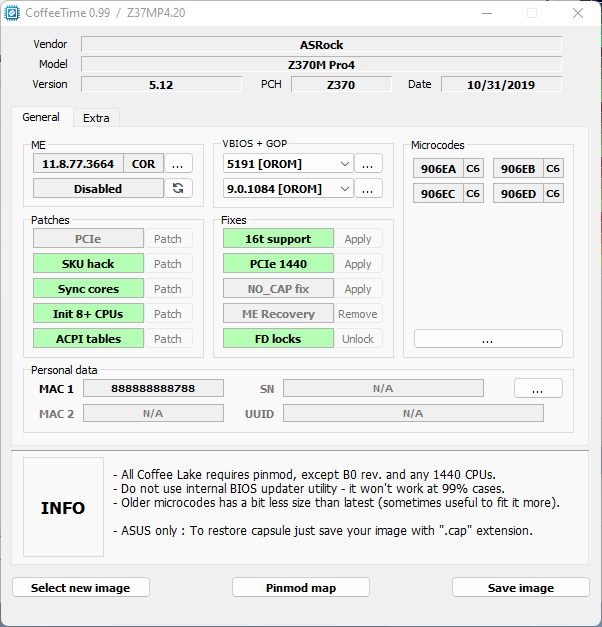
Task: Click C6 revision beside 906EA microcode
Action: (473, 168)
